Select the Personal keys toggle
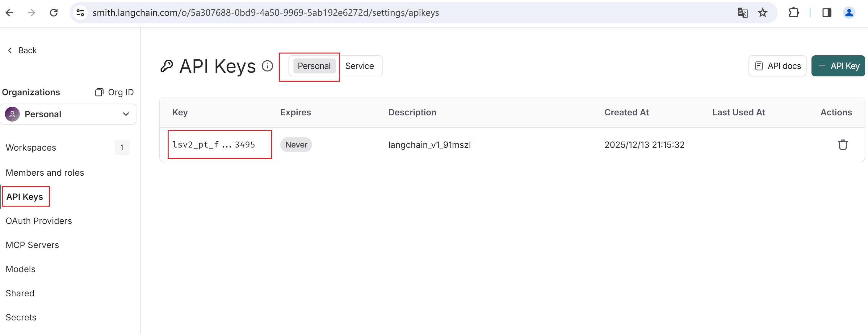The width and height of the screenshot is (868, 334). click(314, 66)
